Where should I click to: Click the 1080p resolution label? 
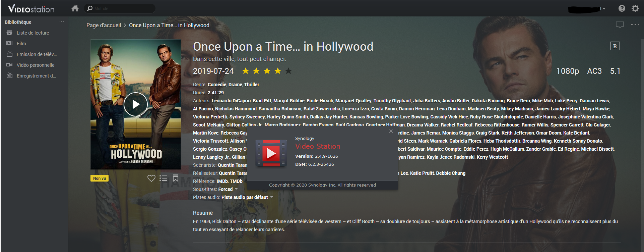coord(568,71)
